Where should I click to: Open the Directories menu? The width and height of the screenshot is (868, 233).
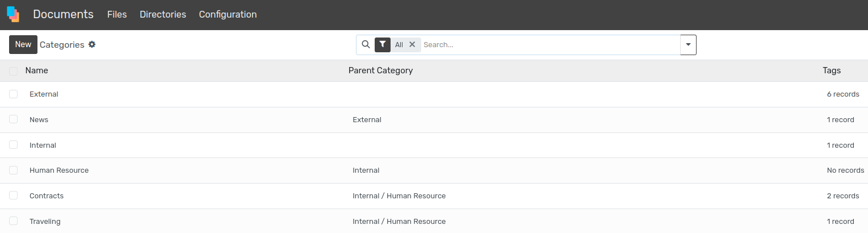pos(163,15)
